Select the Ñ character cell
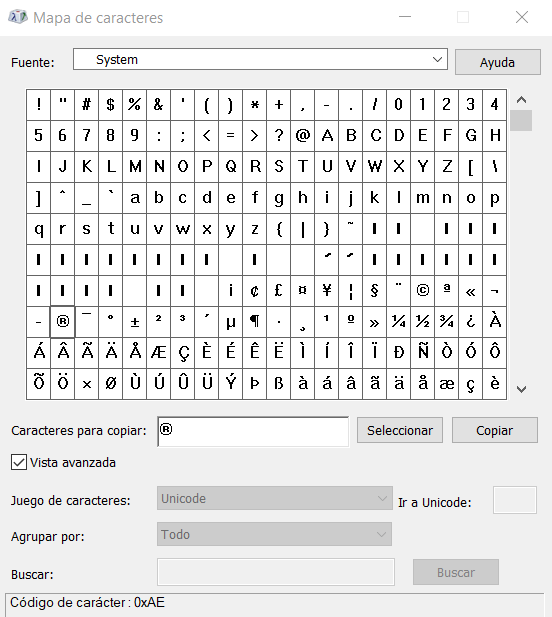552x617 pixels. click(423, 353)
